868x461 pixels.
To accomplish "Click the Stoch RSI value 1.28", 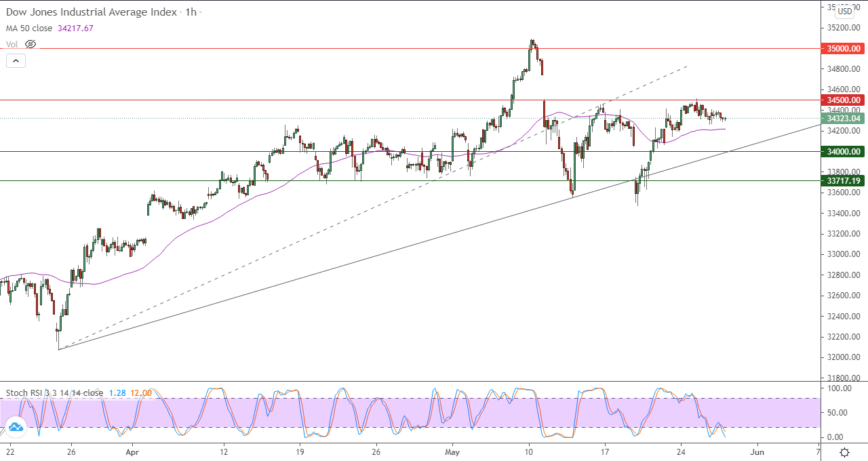I will (x=117, y=393).
